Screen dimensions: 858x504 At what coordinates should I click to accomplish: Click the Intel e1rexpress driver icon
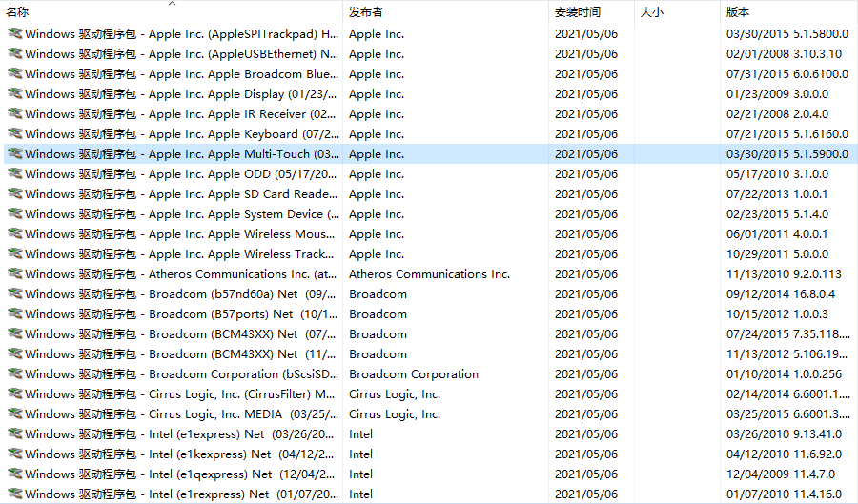pyautogui.click(x=15, y=494)
